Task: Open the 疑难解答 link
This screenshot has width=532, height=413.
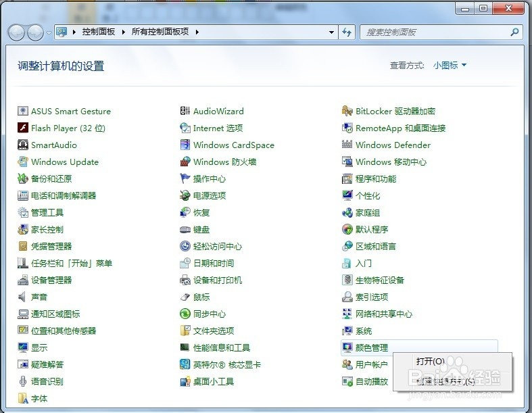Action: coord(47,364)
